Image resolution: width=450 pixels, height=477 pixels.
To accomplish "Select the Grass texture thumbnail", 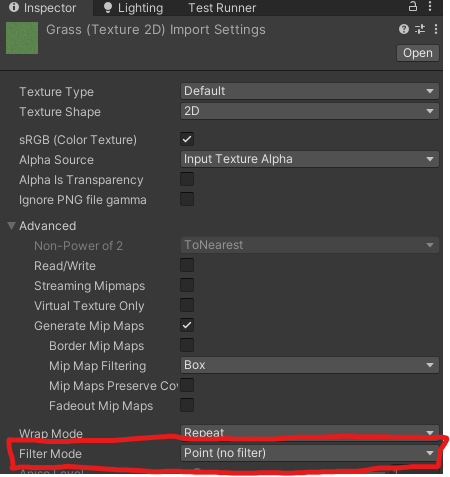I will (x=22, y=38).
